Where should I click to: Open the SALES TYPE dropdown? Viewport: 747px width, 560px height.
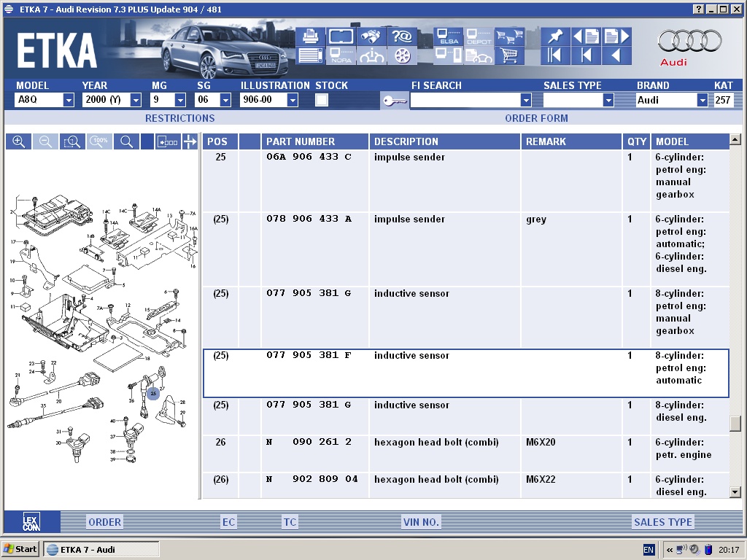click(x=608, y=100)
